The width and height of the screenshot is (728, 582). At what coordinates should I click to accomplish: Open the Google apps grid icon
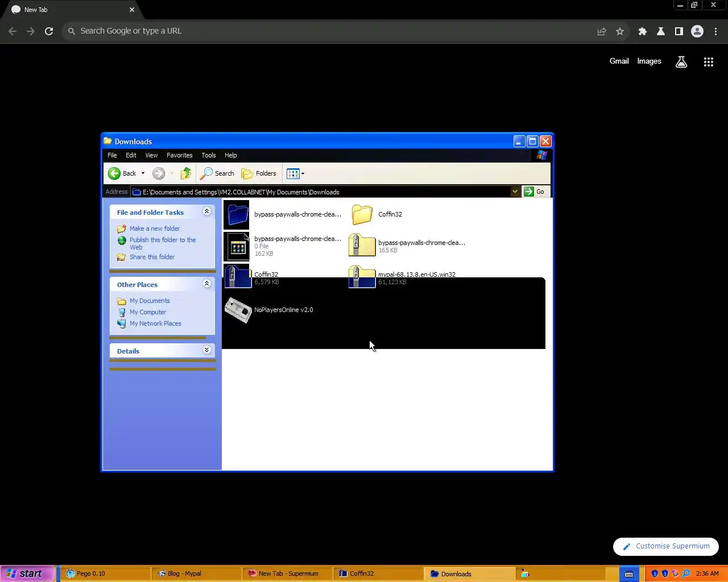[x=709, y=62]
